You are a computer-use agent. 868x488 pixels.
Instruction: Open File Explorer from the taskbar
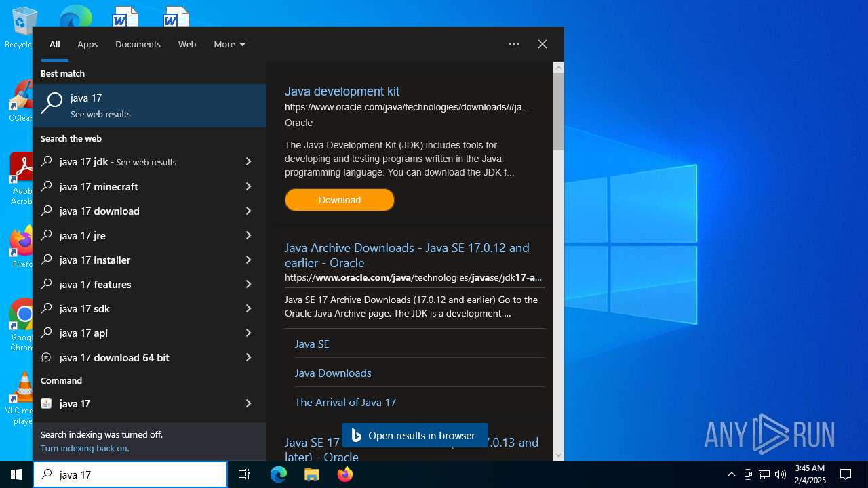(311, 474)
